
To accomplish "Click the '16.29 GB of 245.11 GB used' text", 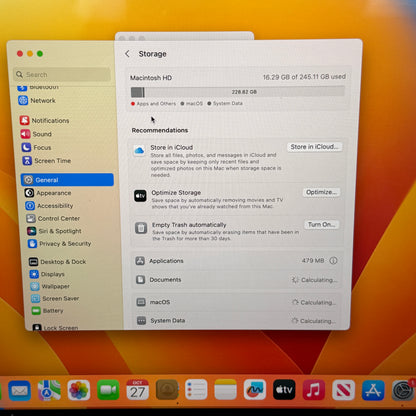I will [304, 77].
